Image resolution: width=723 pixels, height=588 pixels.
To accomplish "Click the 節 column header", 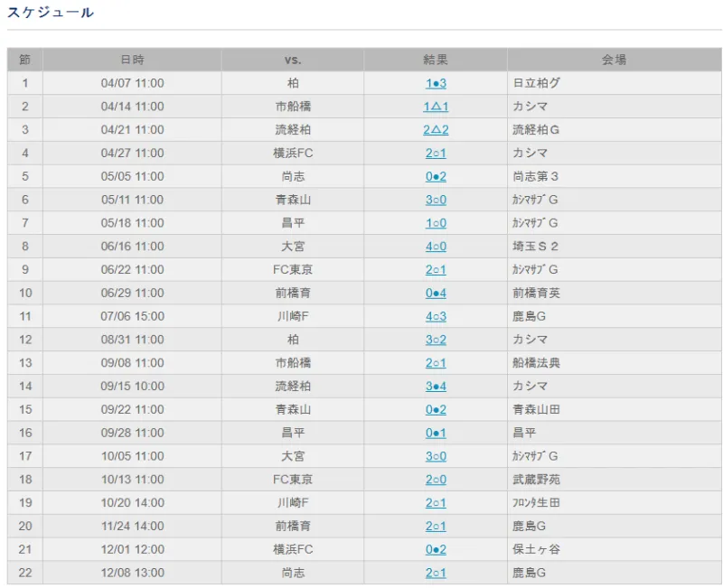I will coord(25,60).
